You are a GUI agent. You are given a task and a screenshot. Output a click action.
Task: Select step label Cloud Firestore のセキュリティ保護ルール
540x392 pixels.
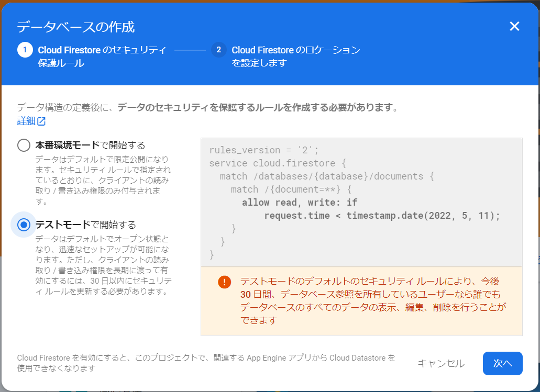point(102,57)
